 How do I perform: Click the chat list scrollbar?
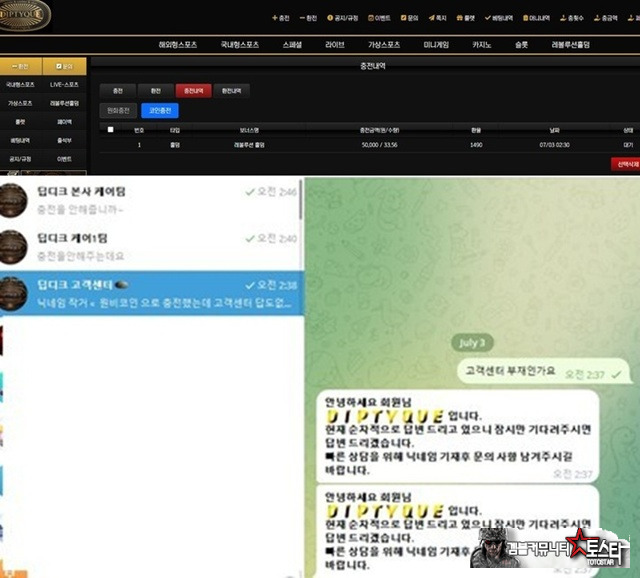(x=301, y=198)
